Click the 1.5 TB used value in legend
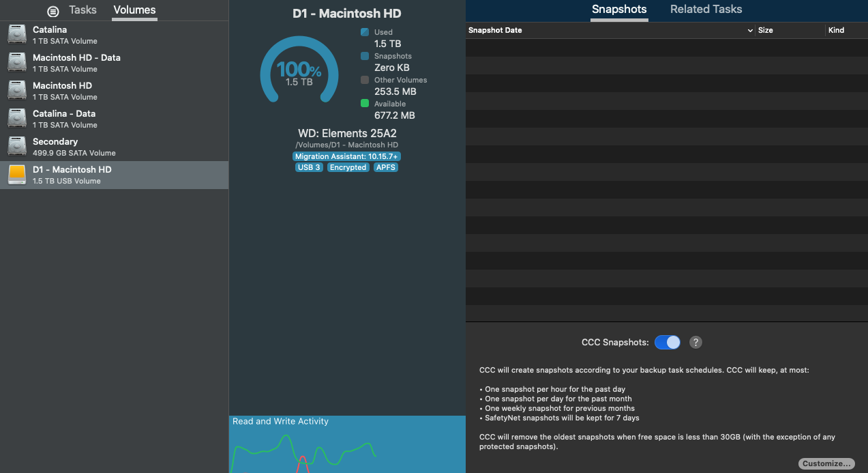The height and width of the screenshot is (473, 868). pyautogui.click(x=388, y=44)
